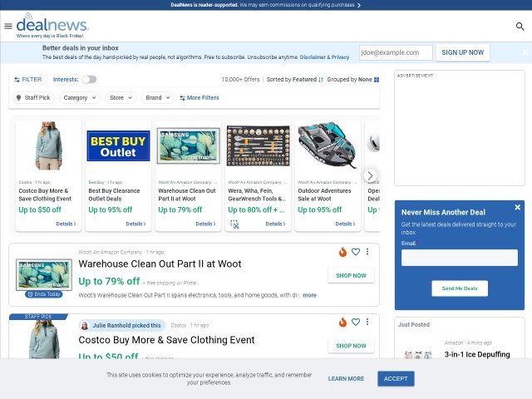532x399 pixels.
Task: Open the Brand dropdown
Action: click(158, 98)
